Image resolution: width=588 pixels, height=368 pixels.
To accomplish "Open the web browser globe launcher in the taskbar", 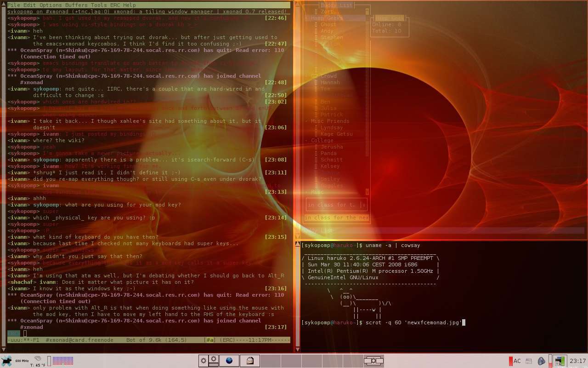I will pos(229,361).
